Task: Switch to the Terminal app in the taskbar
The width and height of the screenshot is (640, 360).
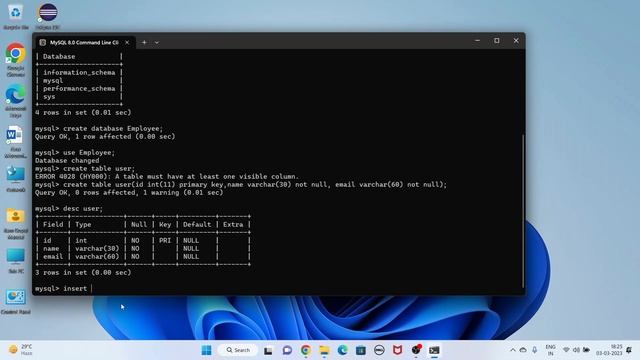Action: coord(434,350)
